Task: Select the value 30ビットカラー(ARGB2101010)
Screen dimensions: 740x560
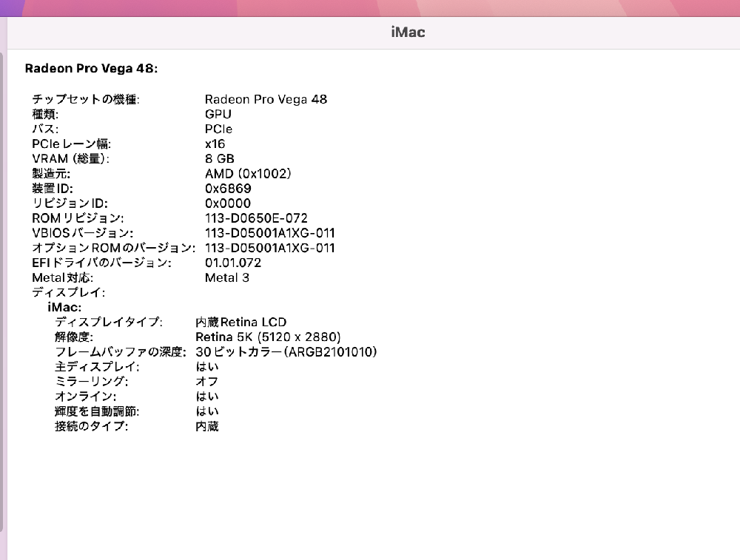Action: click(x=286, y=352)
